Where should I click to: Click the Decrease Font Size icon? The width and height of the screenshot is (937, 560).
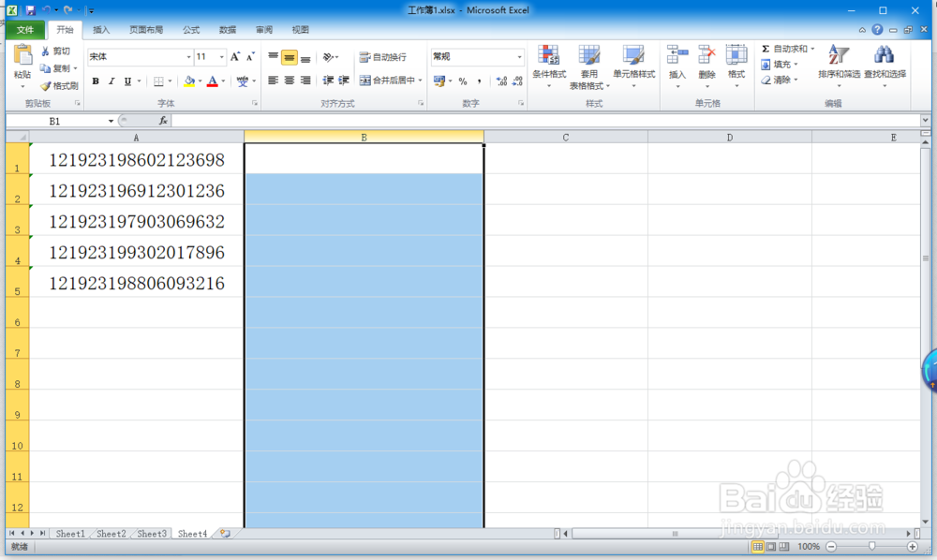[x=250, y=57]
